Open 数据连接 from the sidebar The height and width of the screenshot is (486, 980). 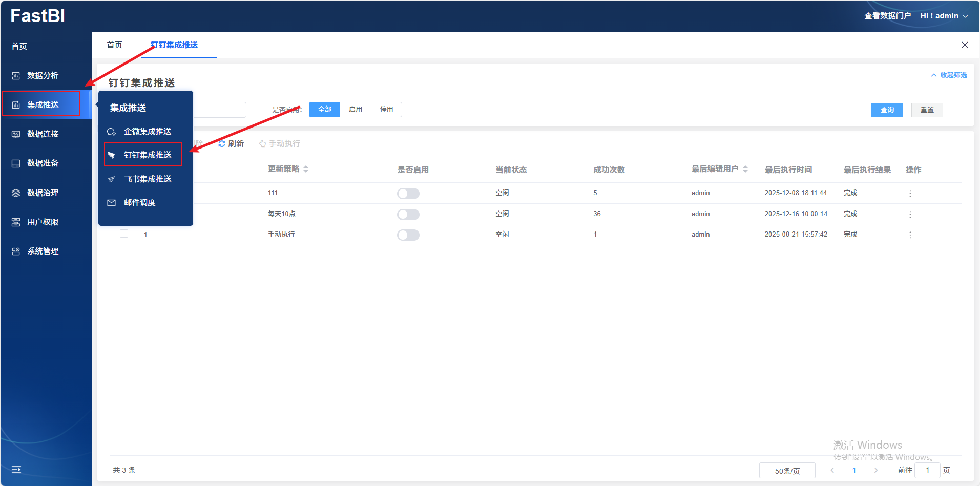coord(43,134)
